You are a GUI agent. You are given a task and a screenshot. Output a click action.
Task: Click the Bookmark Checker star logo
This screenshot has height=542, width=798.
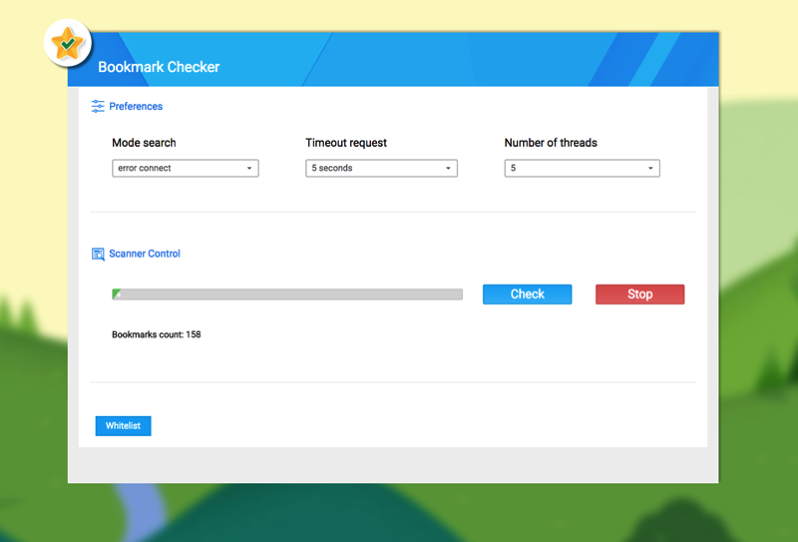click(68, 44)
